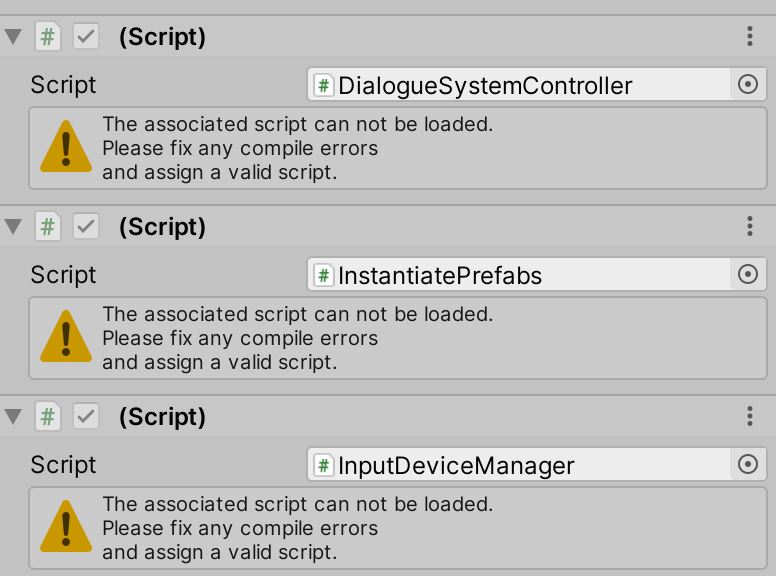Click the script icon in the InstantiatePrefabs component header
Image resolution: width=776 pixels, height=576 pixels.
pyautogui.click(x=48, y=226)
